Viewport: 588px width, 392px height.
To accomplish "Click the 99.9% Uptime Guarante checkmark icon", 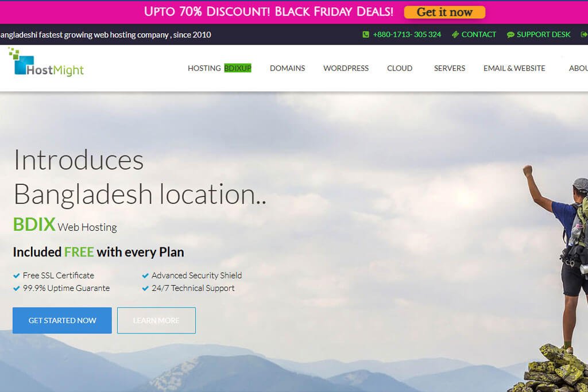I will [x=16, y=289].
